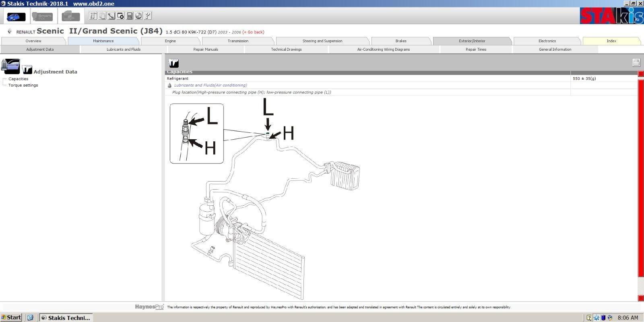The image size is (644, 322).
Task: Open the Overview tab
Action: click(x=33, y=41)
